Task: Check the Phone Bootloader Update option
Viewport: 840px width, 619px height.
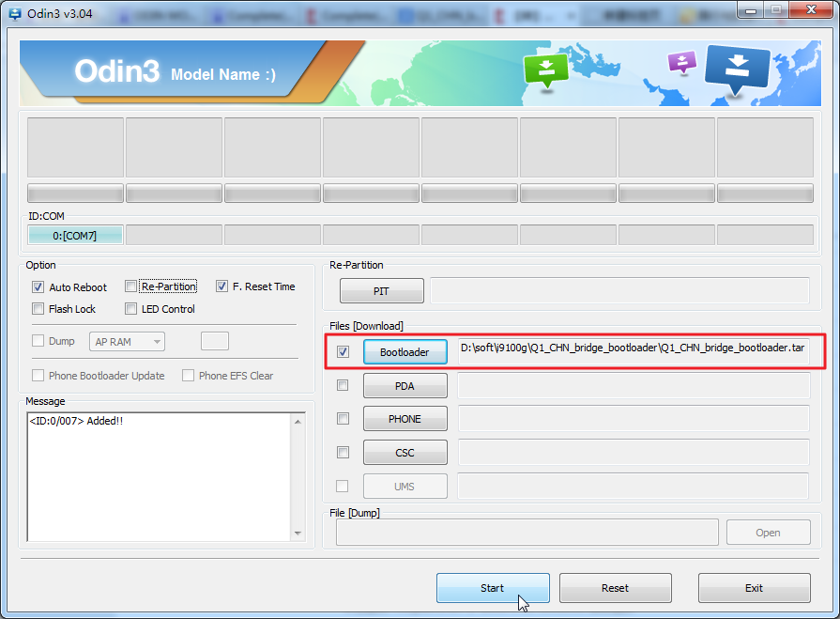Action: click(38, 375)
